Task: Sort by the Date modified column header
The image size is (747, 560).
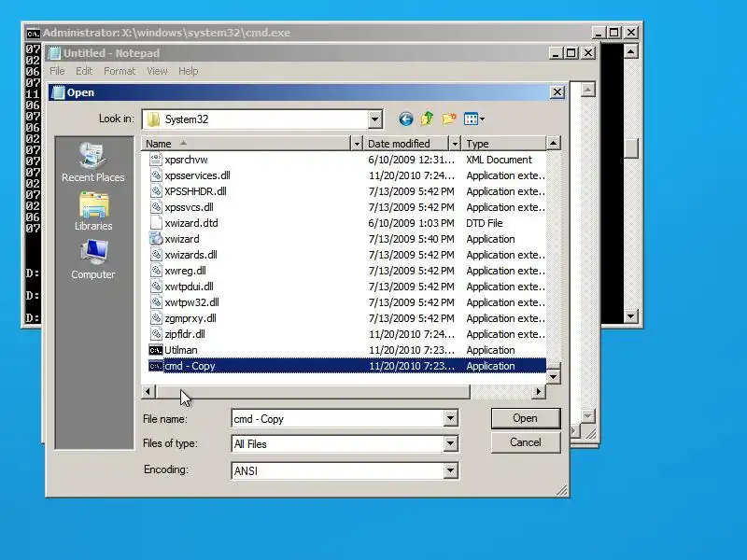Action: coord(406,144)
